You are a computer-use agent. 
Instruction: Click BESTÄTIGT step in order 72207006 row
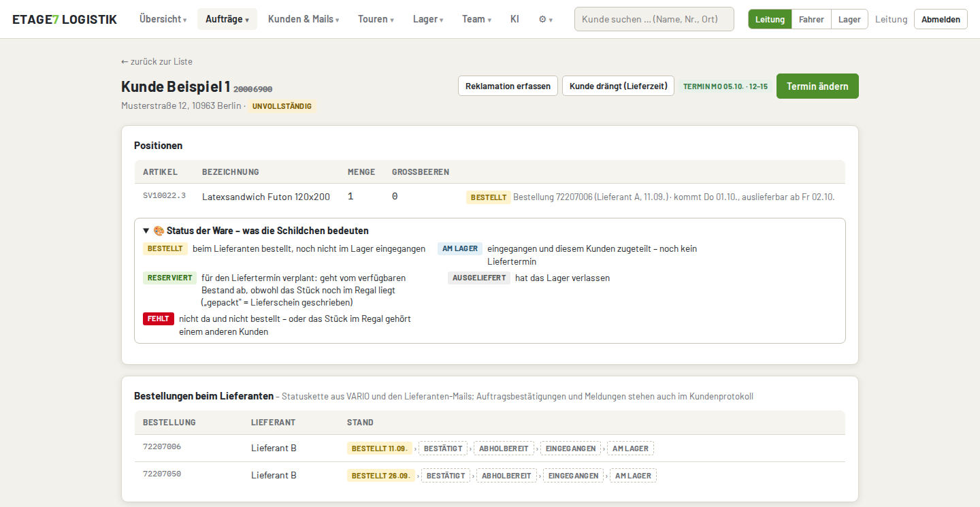point(443,448)
